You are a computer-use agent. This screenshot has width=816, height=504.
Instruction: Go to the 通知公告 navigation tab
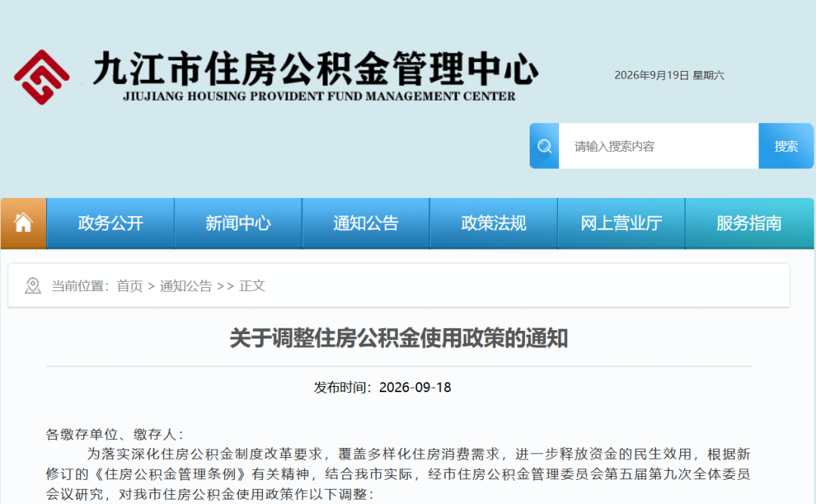(366, 224)
